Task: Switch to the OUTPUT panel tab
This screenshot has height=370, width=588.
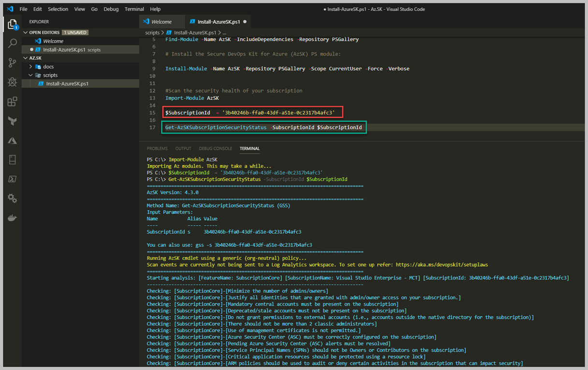Action: pyautogui.click(x=183, y=148)
